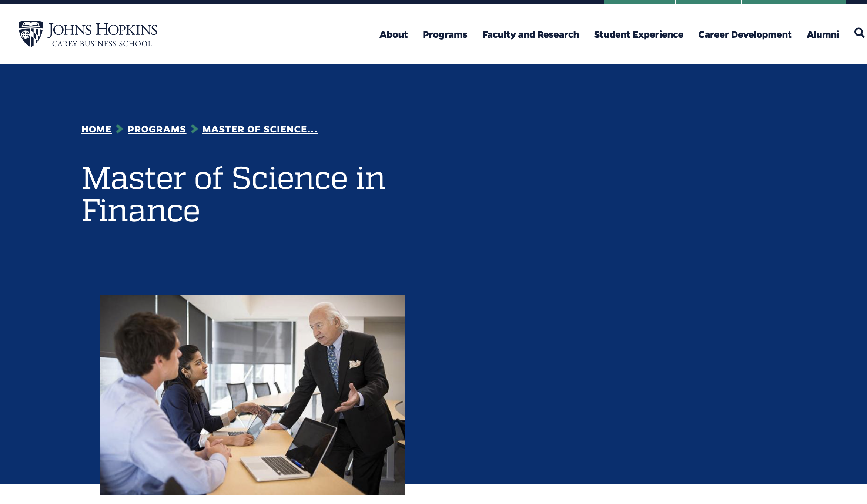This screenshot has width=867, height=504.
Task: Click the Carey Business School subtitle text
Action: pos(102,44)
